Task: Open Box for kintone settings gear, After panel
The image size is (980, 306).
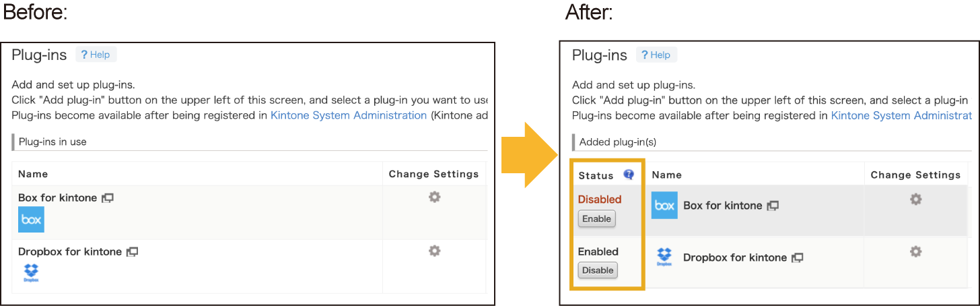Action: pos(915,200)
